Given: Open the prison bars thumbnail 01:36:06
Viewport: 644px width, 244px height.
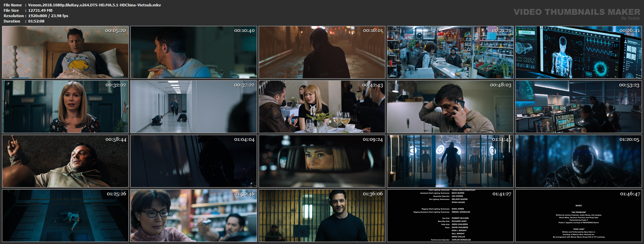Looking at the screenshot, I should pos(322,216).
